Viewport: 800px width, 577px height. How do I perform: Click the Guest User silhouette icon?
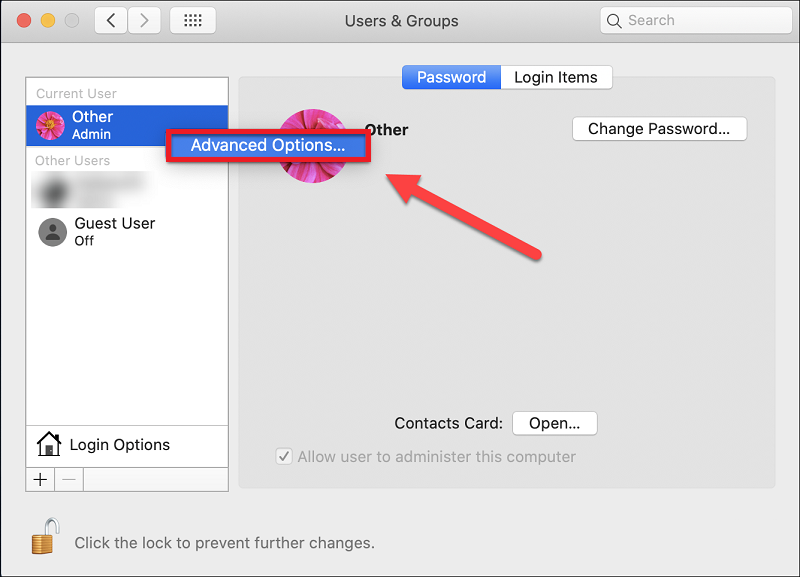[x=52, y=232]
